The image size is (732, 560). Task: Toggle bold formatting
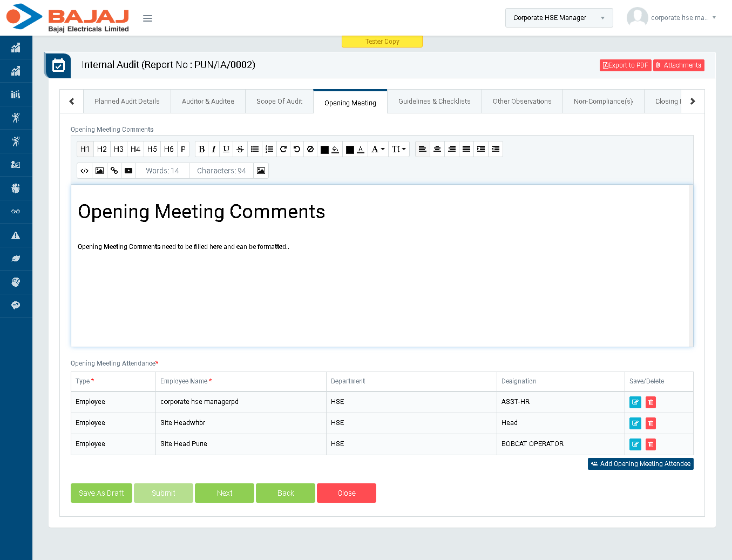coord(201,149)
